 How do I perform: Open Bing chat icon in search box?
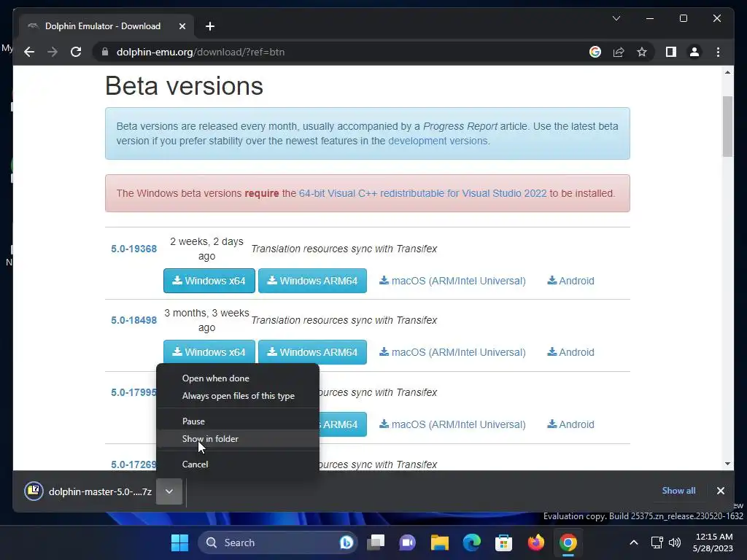(x=346, y=542)
